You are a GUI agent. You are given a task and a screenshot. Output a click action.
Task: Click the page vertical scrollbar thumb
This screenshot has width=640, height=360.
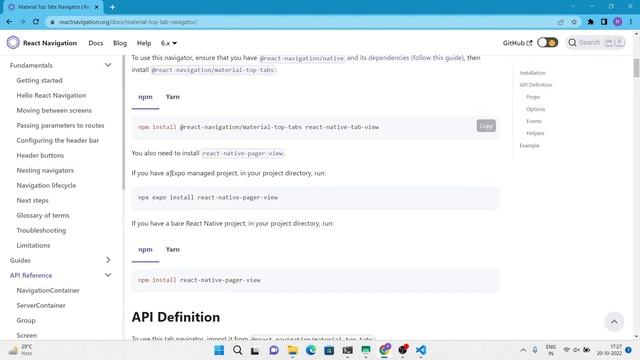coord(636,68)
